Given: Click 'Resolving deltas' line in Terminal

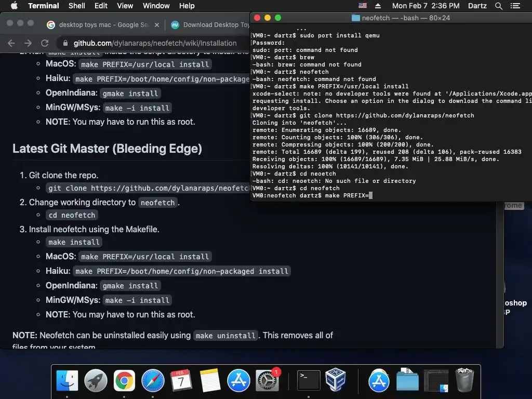Looking at the screenshot, I should click(330, 166).
